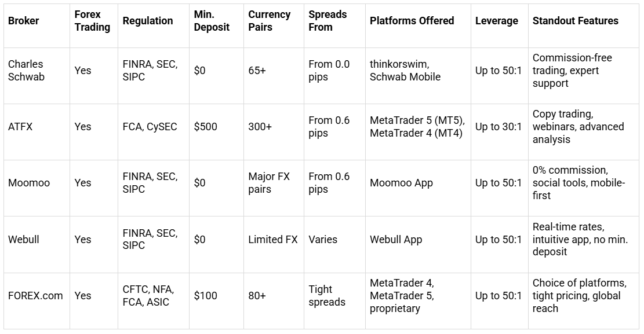The image size is (644, 334).
Task: Click the ATFX 300+ currency pairs cell
Action: (x=260, y=127)
